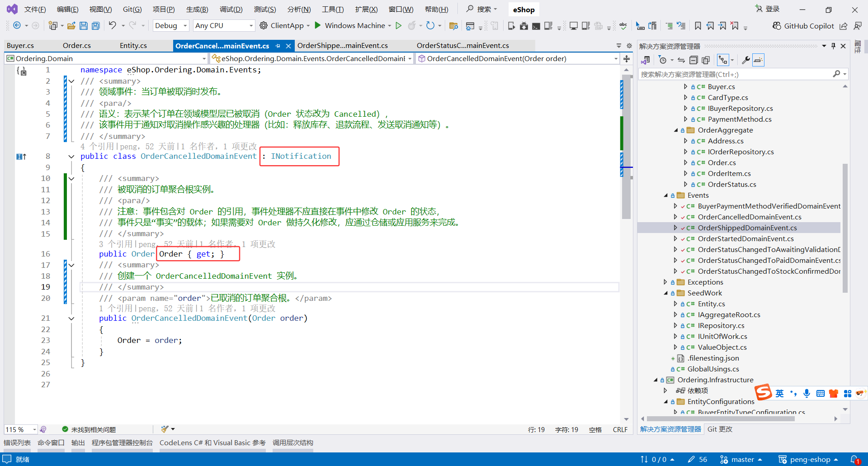The image size is (868, 466).
Task: Open the ClientApp startup project dropdown
Action: click(x=308, y=26)
